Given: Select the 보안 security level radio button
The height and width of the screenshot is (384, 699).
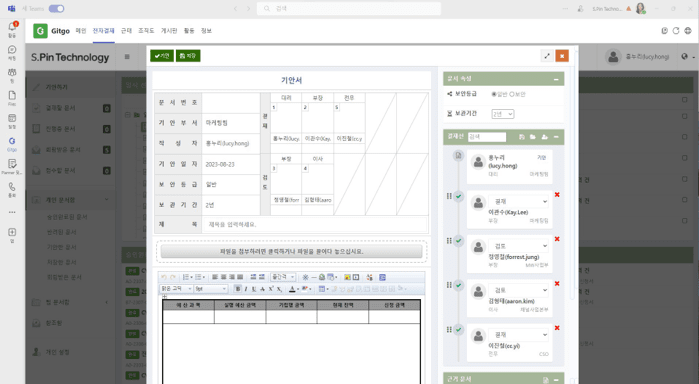Looking at the screenshot, I should (512, 94).
